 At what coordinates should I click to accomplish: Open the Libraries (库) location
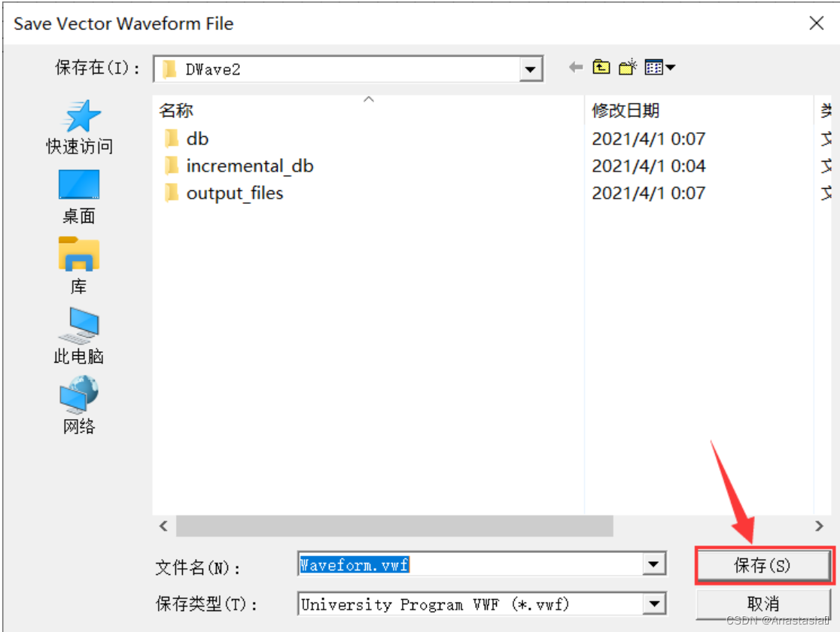pyautogui.click(x=79, y=266)
